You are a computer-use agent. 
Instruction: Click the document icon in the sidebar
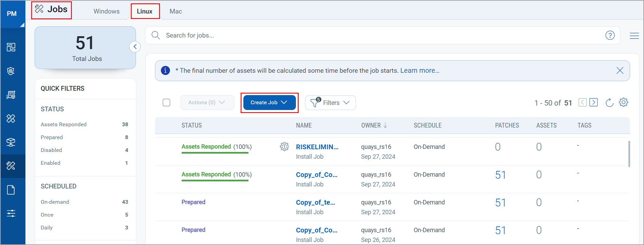coord(11,190)
